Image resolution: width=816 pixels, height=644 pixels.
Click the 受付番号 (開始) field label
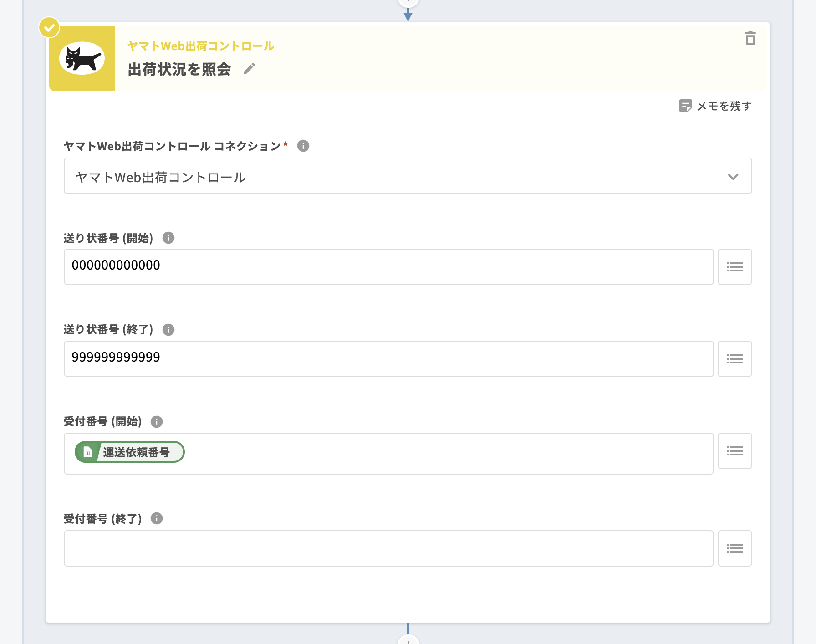(x=103, y=422)
